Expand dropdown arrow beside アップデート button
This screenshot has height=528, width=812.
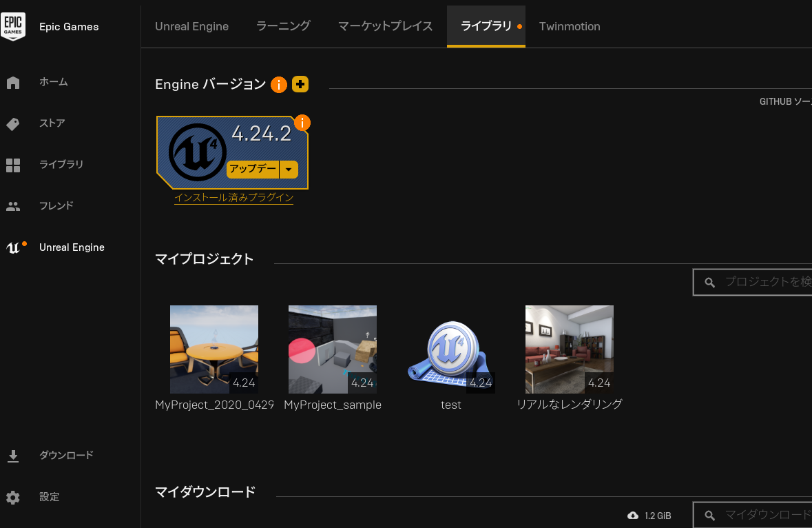tap(289, 170)
